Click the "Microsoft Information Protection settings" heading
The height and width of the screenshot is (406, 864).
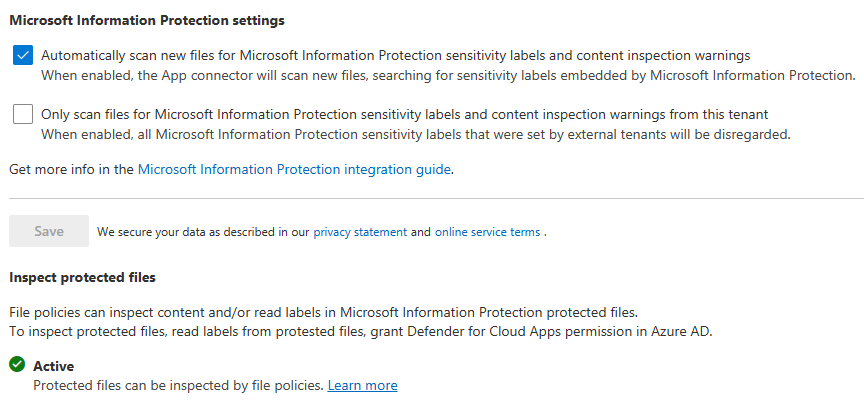point(146,20)
